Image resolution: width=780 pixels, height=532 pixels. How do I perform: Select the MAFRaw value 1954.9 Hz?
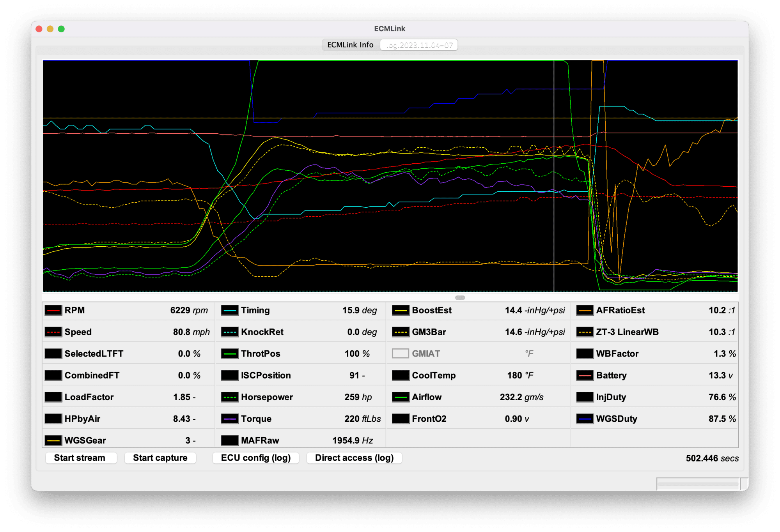(353, 440)
